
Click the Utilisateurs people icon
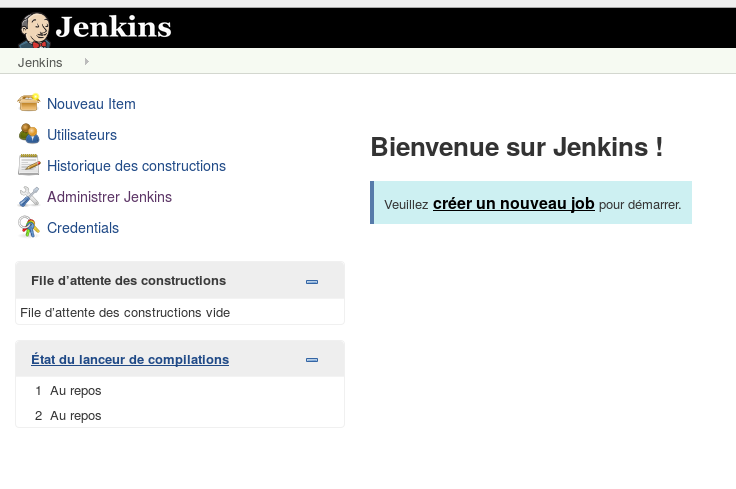tap(29, 134)
